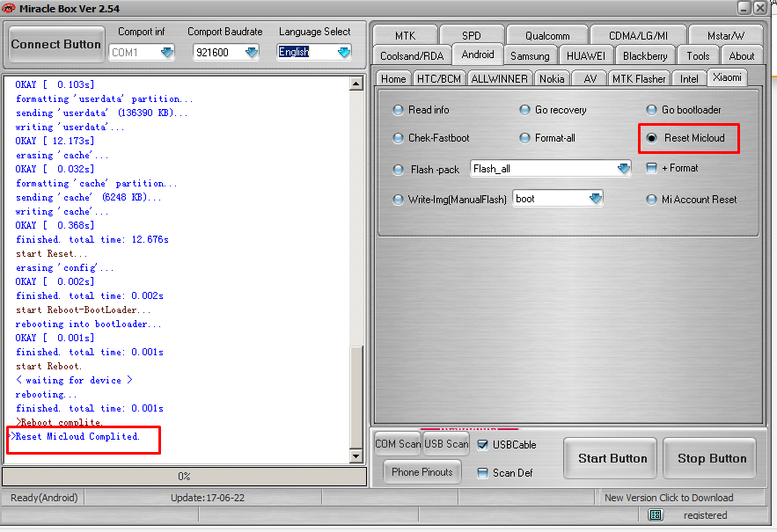Click the 'Ready(Android)' status bar text
777x532 pixels.
click(44, 498)
